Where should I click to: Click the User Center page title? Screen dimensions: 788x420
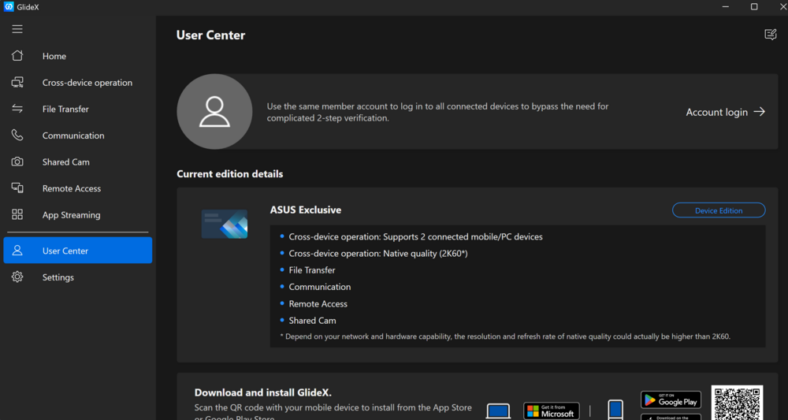click(x=211, y=35)
